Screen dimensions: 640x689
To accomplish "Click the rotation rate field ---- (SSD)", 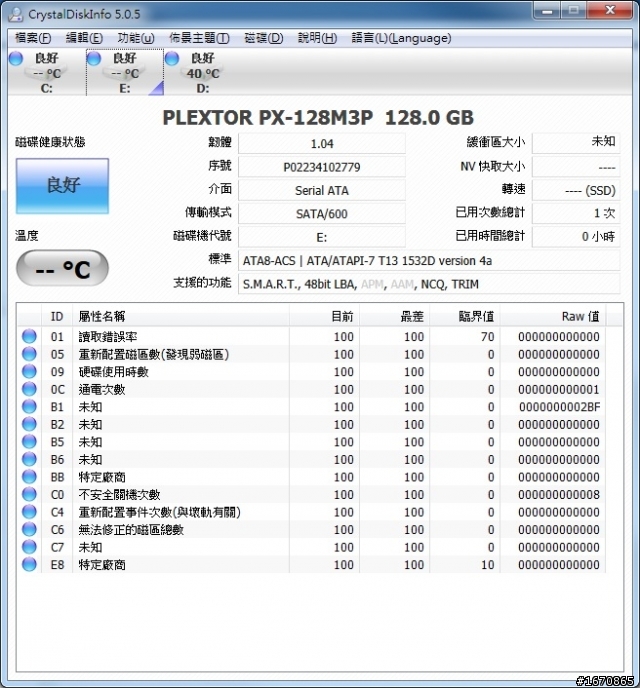I will click(576, 190).
